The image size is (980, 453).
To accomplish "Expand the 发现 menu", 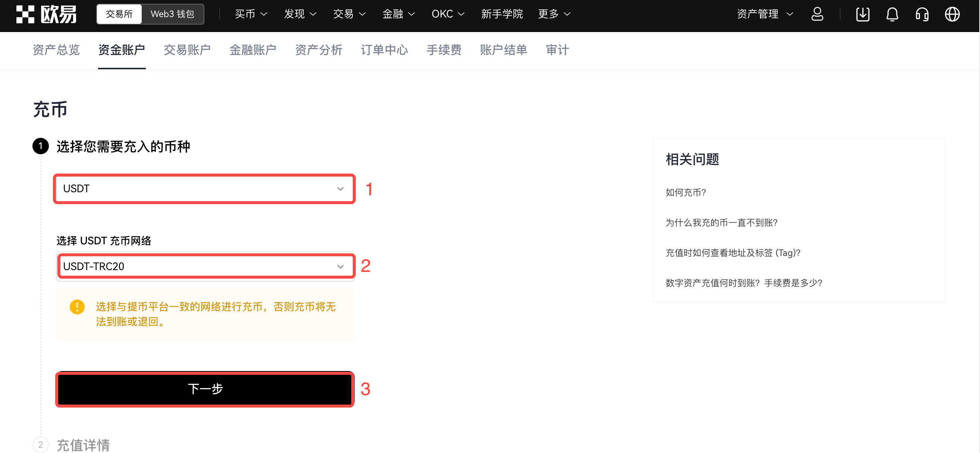I will pyautogui.click(x=300, y=14).
